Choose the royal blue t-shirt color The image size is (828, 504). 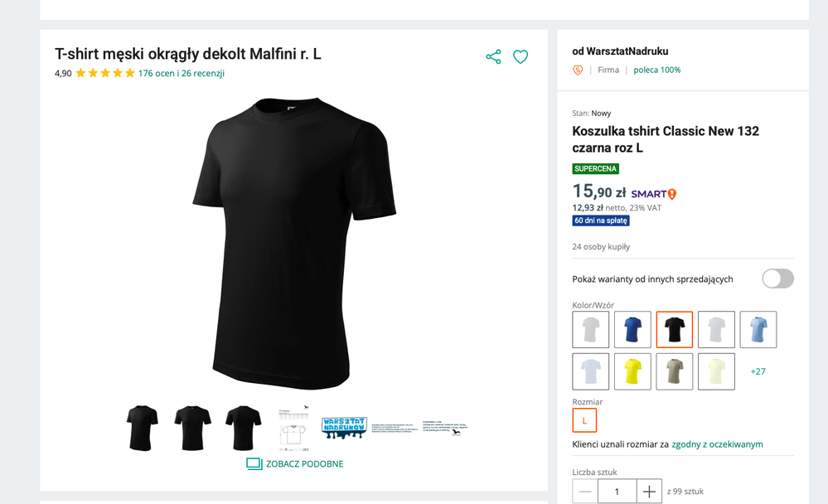[632, 330]
